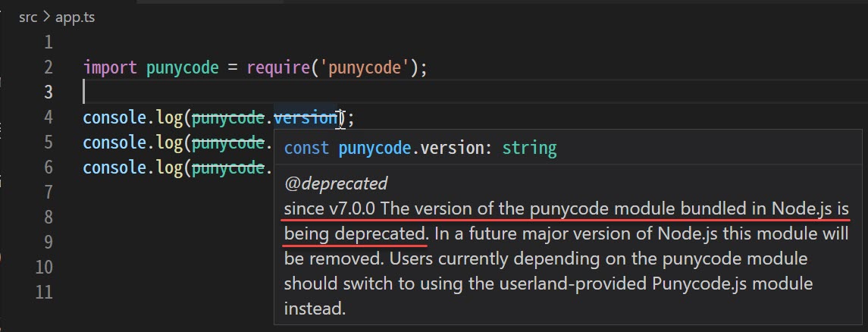The width and height of the screenshot is (868, 332).
Task: Click the import keyword on line 2
Action: (110, 68)
